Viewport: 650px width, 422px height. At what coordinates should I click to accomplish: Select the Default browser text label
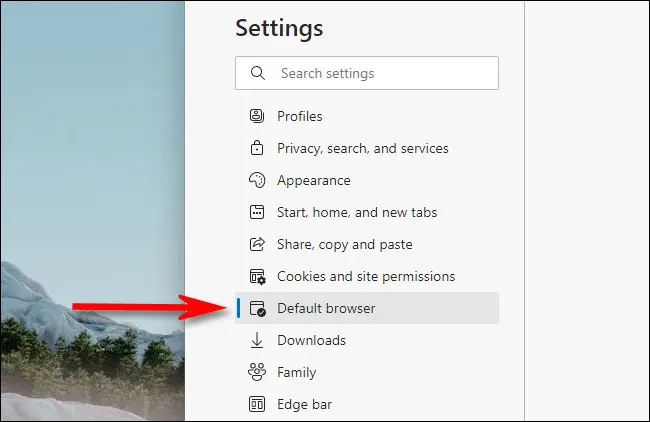[x=326, y=308]
